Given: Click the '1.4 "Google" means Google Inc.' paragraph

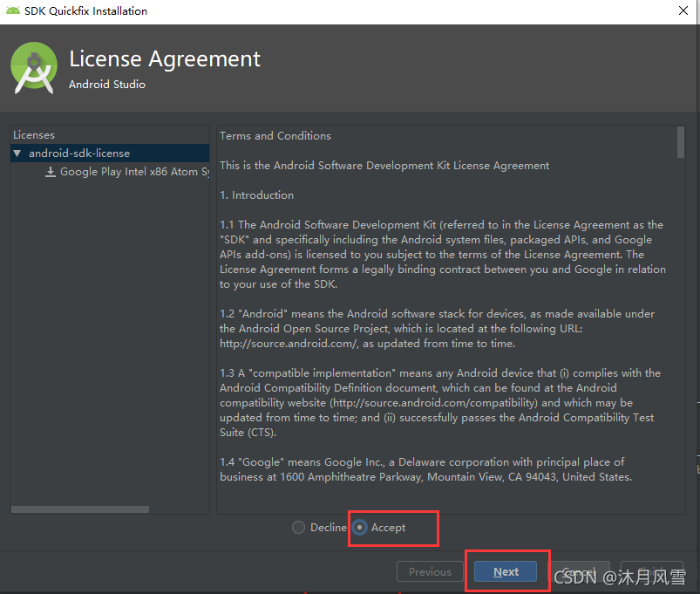Looking at the screenshot, I should tap(426, 469).
